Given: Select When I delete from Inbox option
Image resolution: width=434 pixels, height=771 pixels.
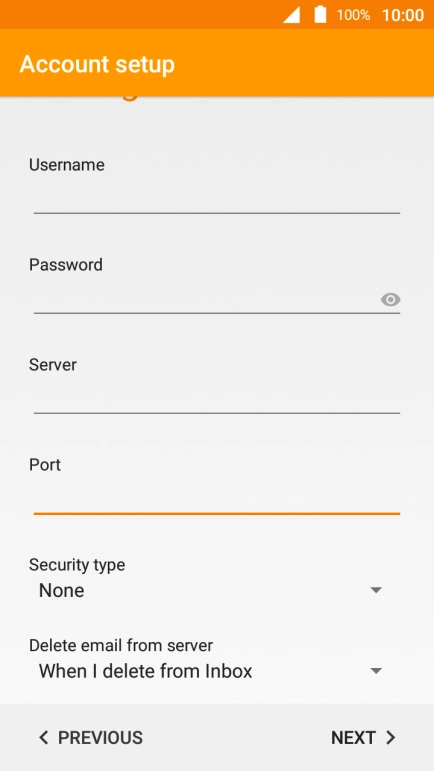Looking at the screenshot, I should [145, 671].
